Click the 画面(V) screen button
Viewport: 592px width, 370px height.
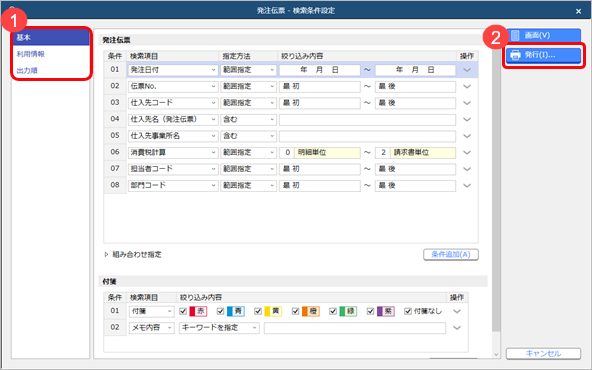(x=543, y=35)
